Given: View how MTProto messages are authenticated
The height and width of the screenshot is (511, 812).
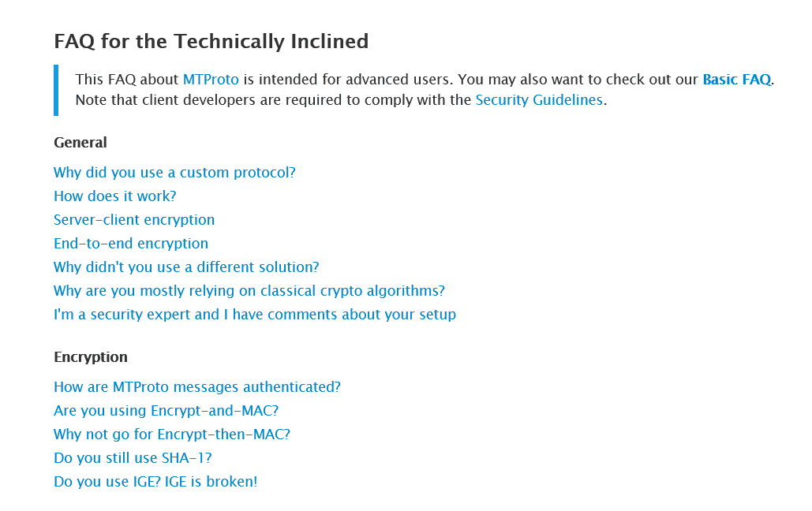Looking at the screenshot, I should click(x=197, y=387).
